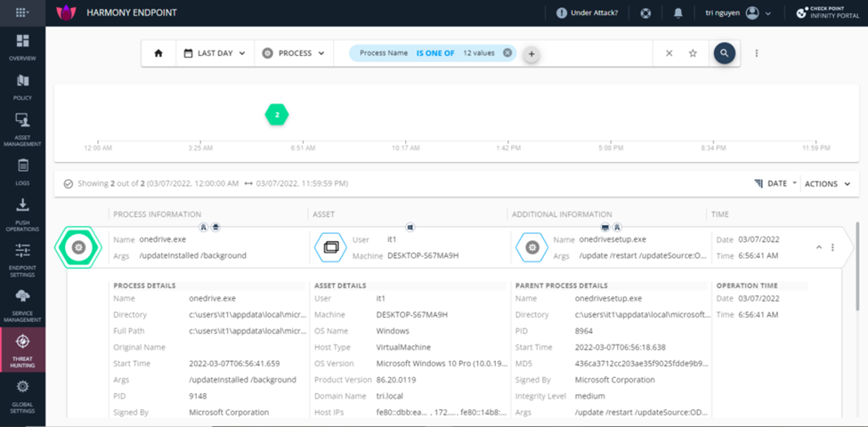Click the Integrity Level value medium
Image resolution: width=868 pixels, height=427 pixels.
coord(589,396)
